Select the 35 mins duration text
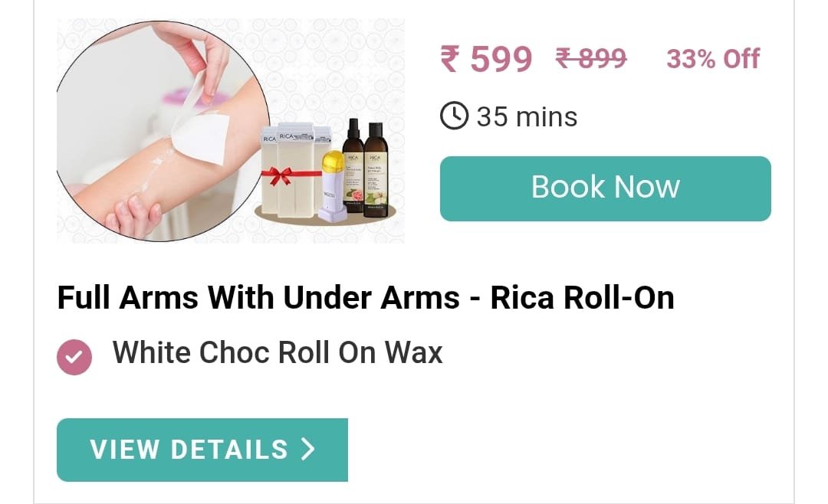The image size is (828, 504). pyautogui.click(x=527, y=116)
